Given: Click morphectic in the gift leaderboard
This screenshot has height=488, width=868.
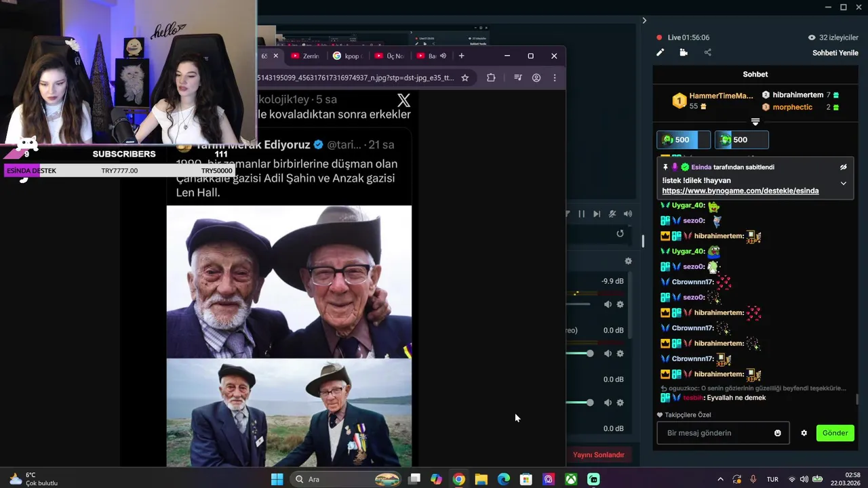Looking at the screenshot, I should coord(793,107).
